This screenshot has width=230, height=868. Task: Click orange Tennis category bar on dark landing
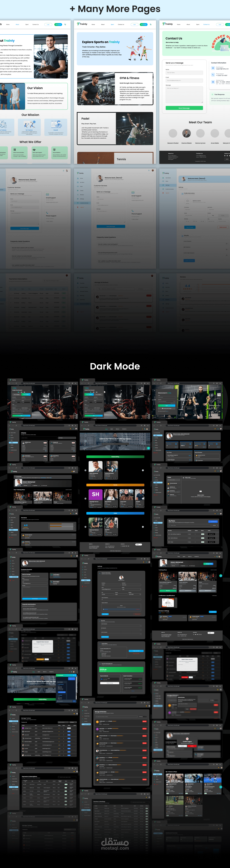(115, 485)
